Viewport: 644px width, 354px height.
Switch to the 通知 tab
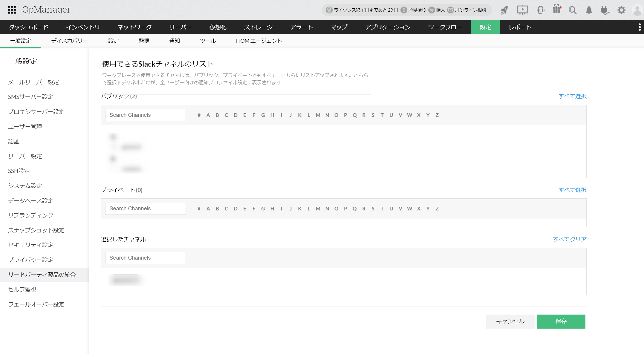[175, 41]
